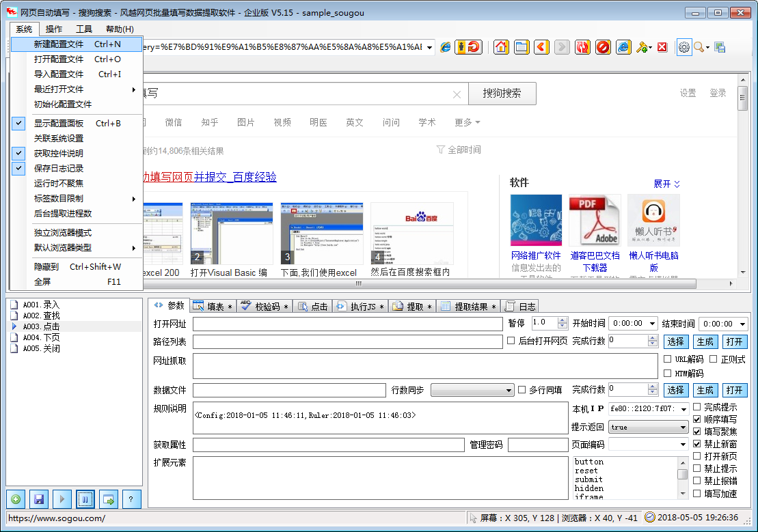Clear the Sogou search box with X
The height and width of the screenshot is (532, 758).
(x=457, y=94)
